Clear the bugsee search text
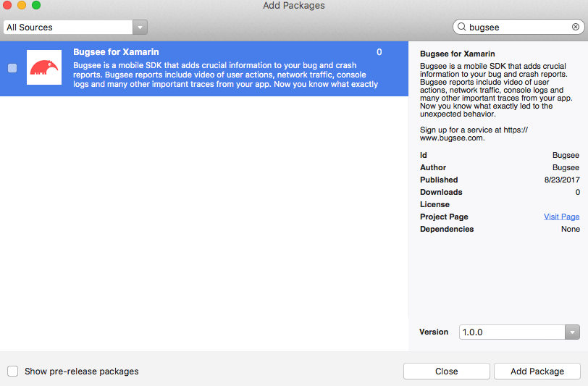This screenshot has height=386, width=588. click(576, 27)
